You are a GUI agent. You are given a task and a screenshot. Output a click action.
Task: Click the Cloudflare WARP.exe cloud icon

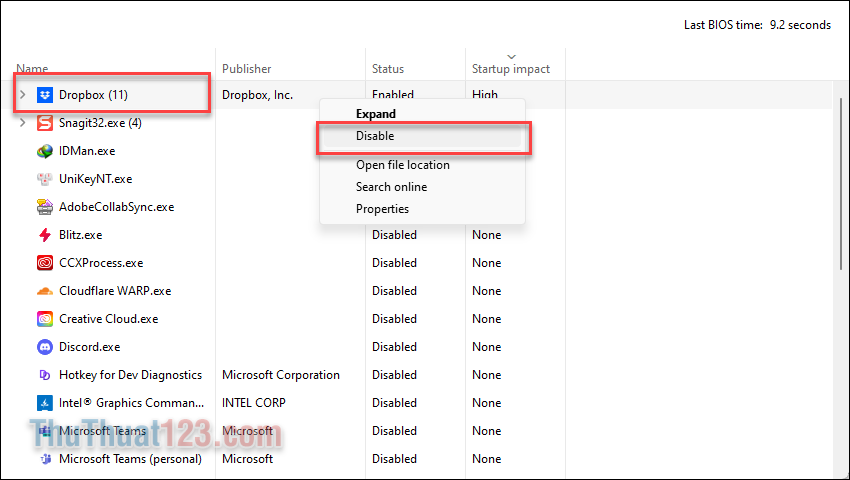(44, 291)
